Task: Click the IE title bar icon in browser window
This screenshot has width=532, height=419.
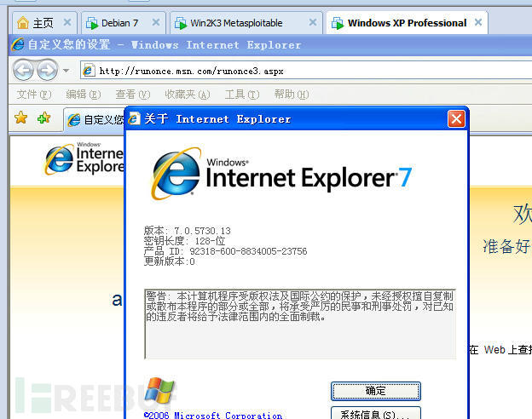Action: click(18, 44)
